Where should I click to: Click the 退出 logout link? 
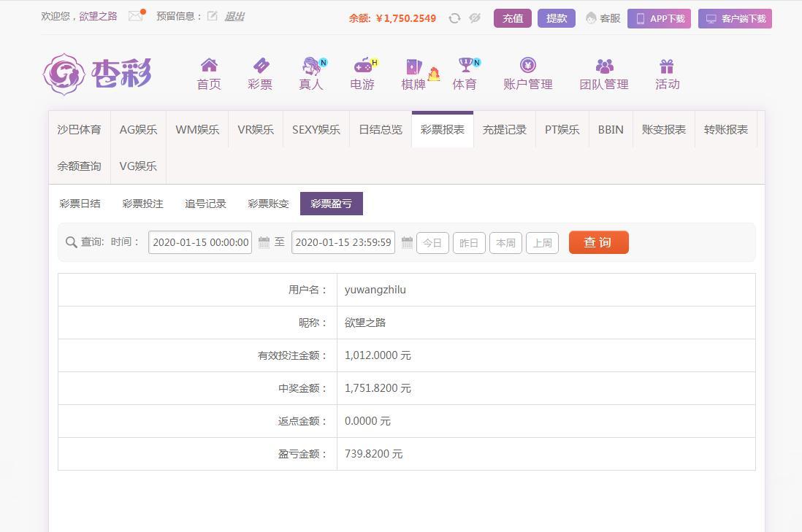point(234,16)
